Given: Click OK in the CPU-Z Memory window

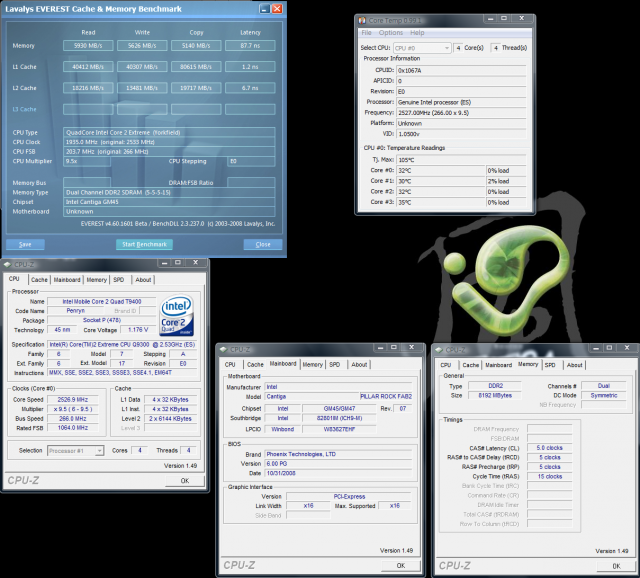Looking at the screenshot, I should tap(616, 566).
